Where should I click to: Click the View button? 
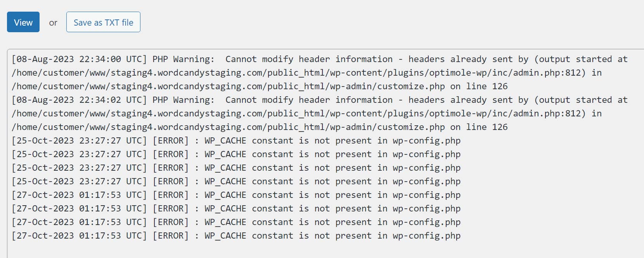click(x=23, y=22)
